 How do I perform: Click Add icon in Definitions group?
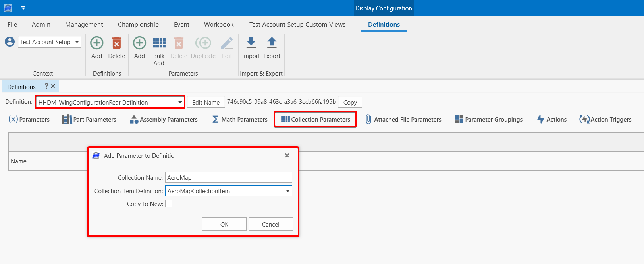click(96, 43)
